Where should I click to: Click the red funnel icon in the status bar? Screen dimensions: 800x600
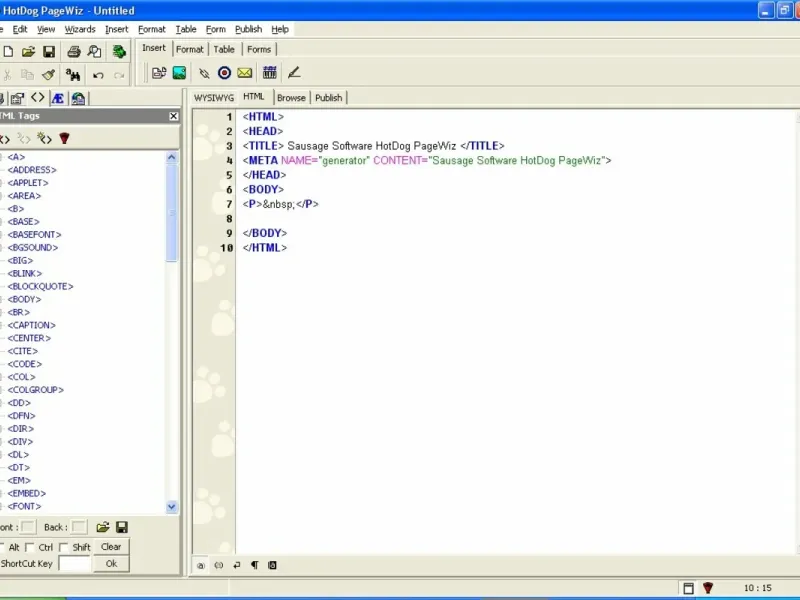pyautogui.click(x=708, y=588)
